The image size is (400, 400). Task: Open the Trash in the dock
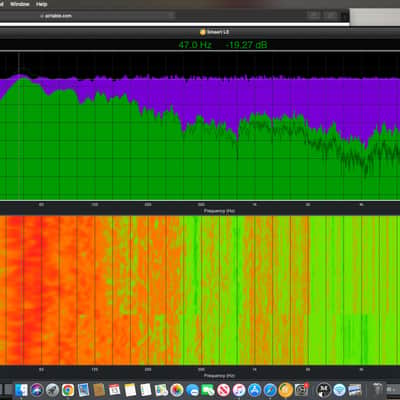pyautogui.click(x=377, y=389)
